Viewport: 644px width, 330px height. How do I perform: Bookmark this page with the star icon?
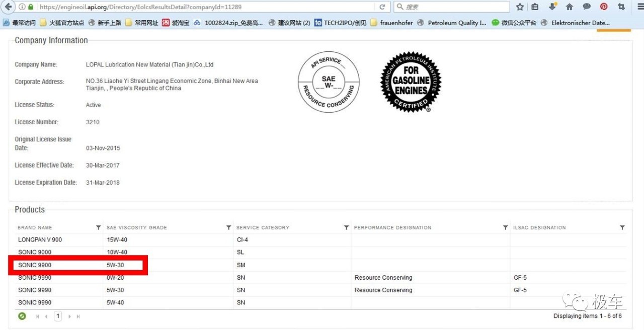click(520, 7)
